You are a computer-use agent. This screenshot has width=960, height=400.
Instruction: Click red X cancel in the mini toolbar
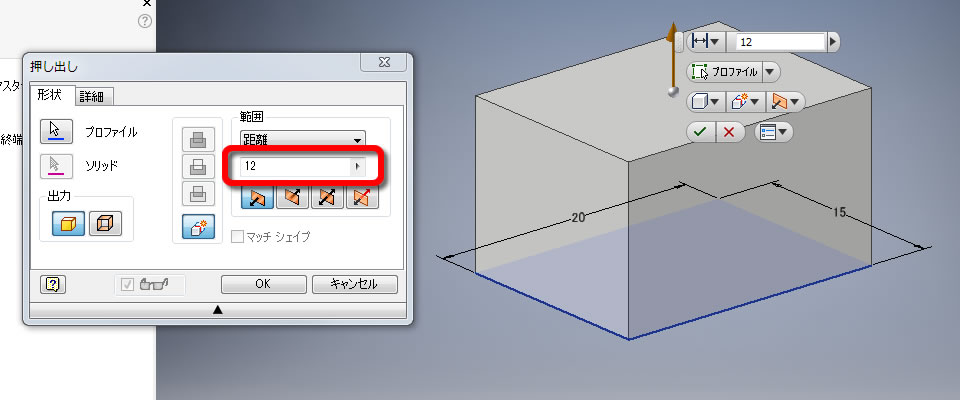[729, 132]
